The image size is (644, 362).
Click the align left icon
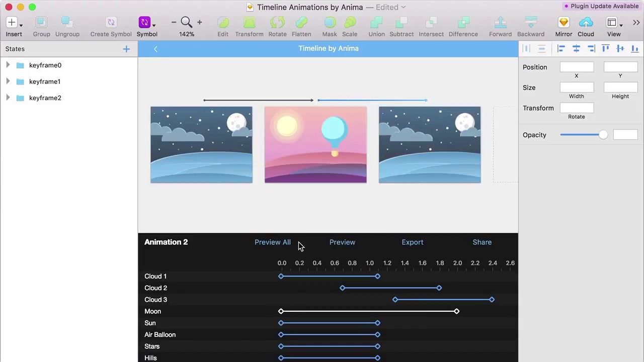click(561, 48)
